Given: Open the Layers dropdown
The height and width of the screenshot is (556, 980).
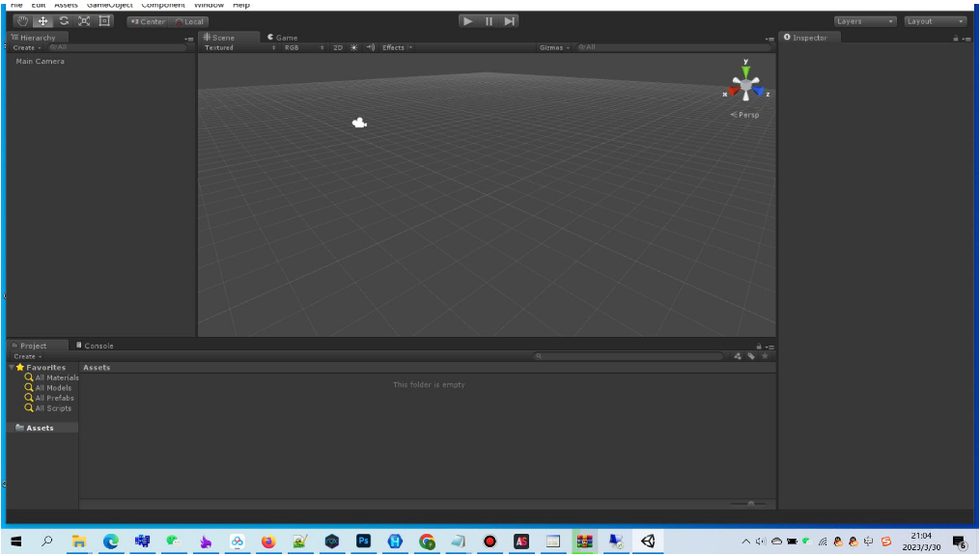Looking at the screenshot, I should 864,21.
